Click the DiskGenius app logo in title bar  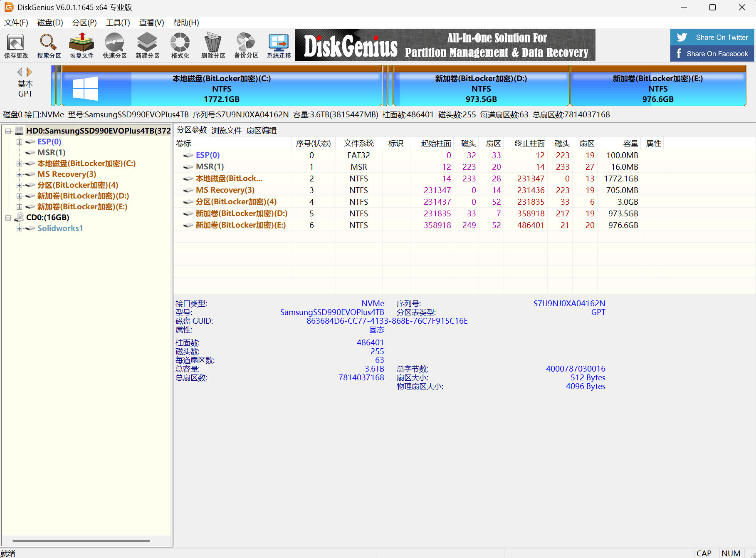(9, 7)
